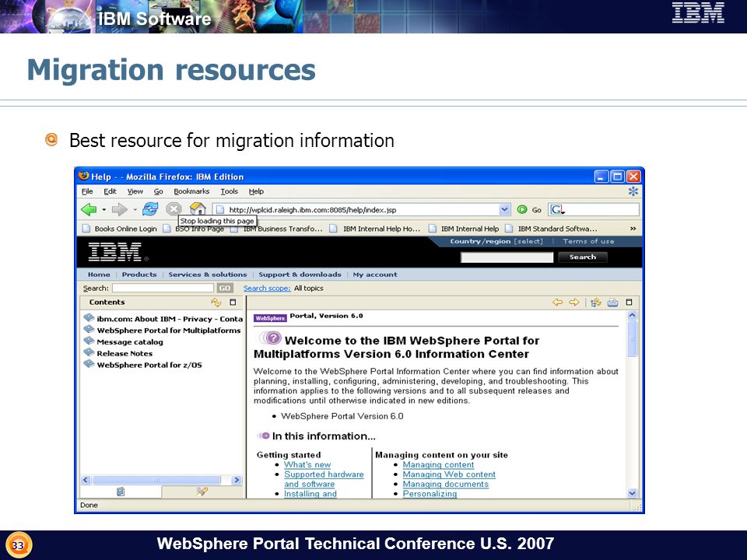747x560 pixels.
Task: Open the Go menu
Action: point(158,191)
